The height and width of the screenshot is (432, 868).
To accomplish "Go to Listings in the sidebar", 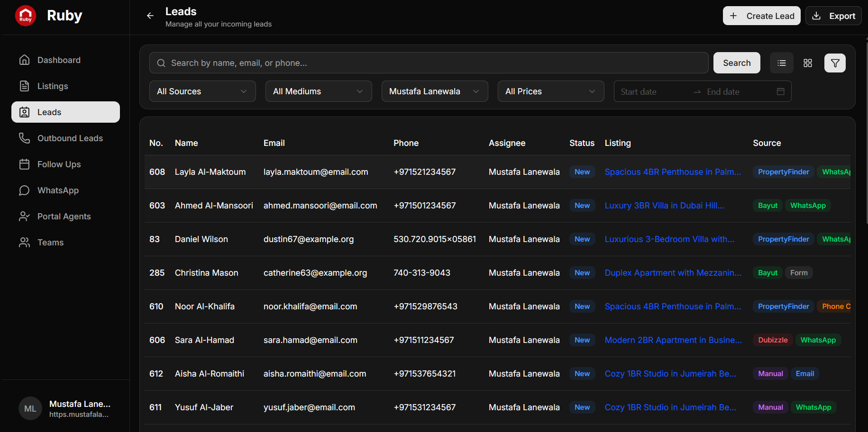I will (53, 86).
